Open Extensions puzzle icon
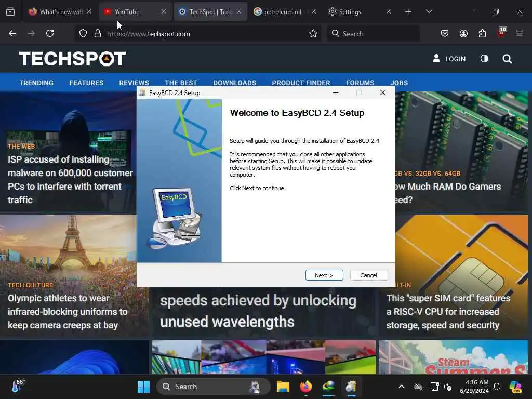 tap(482, 34)
